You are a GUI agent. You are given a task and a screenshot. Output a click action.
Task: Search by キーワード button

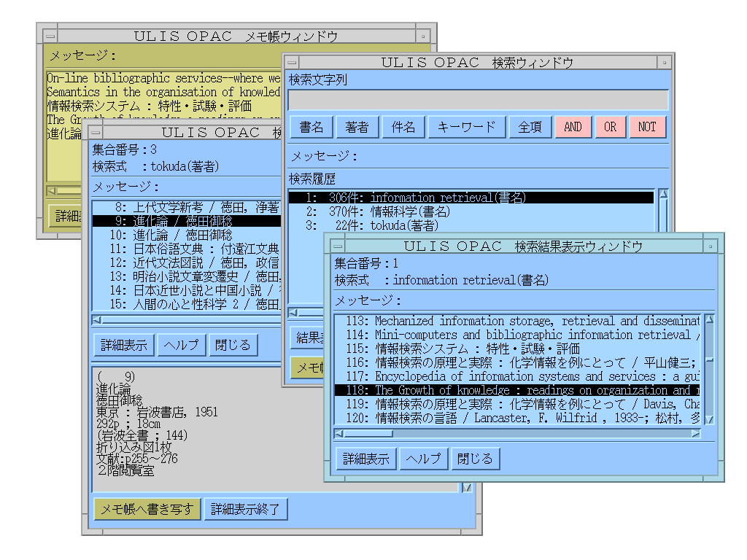[x=465, y=127]
